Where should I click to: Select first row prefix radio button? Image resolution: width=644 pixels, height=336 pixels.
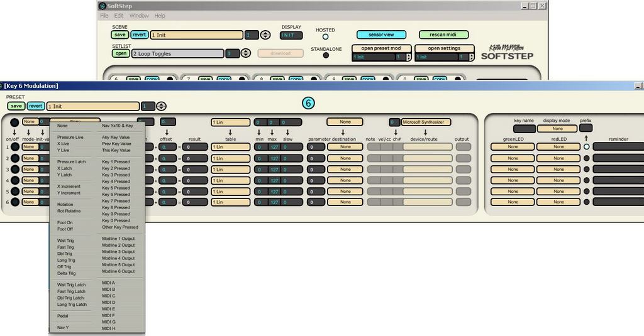click(586, 146)
